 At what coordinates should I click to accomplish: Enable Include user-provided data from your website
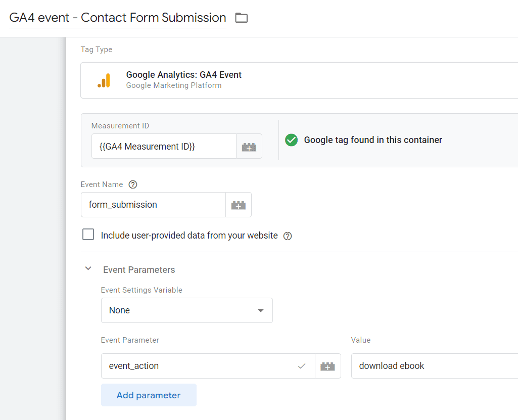tap(88, 235)
